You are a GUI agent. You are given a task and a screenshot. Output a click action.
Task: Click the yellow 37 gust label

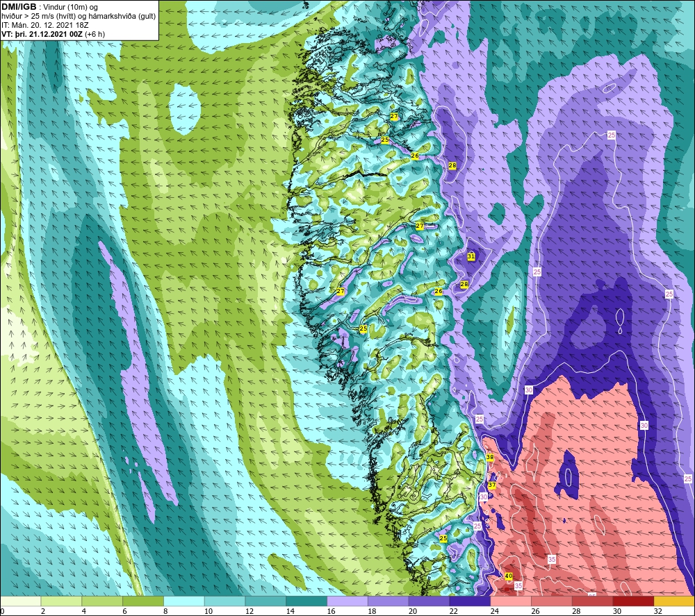tap(491, 485)
